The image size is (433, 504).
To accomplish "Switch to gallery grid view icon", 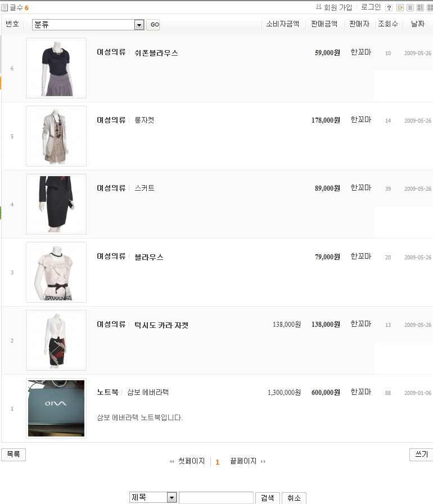I will tap(430, 8).
